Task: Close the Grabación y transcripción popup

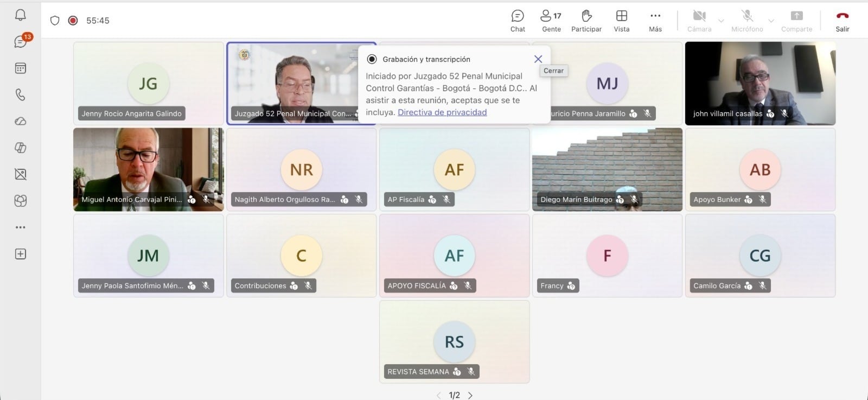Action: point(538,59)
